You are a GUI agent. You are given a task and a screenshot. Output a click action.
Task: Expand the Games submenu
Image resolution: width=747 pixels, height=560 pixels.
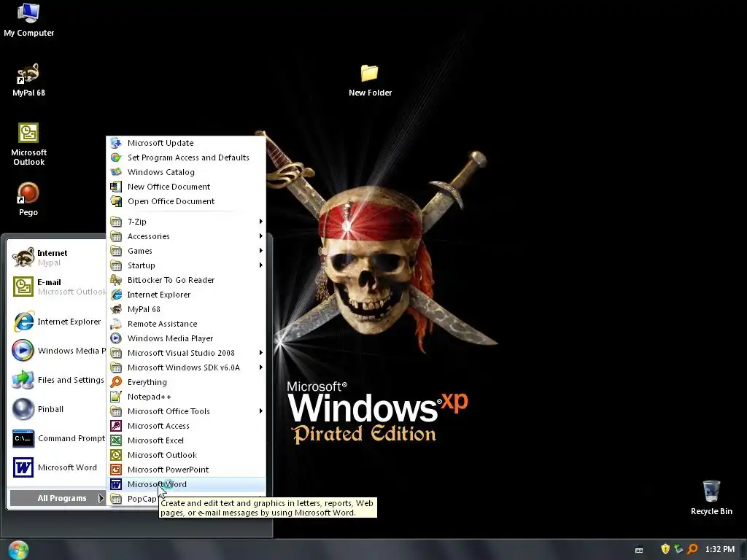click(186, 251)
